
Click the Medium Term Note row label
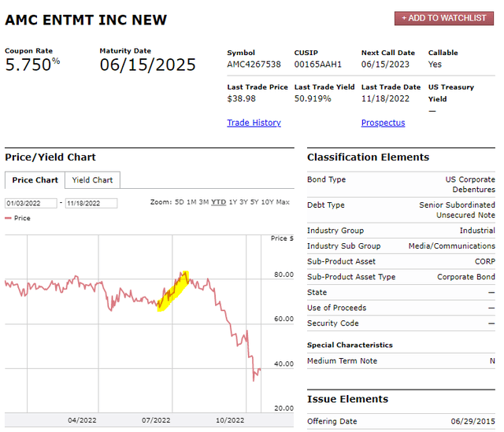(x=342, y=361)
